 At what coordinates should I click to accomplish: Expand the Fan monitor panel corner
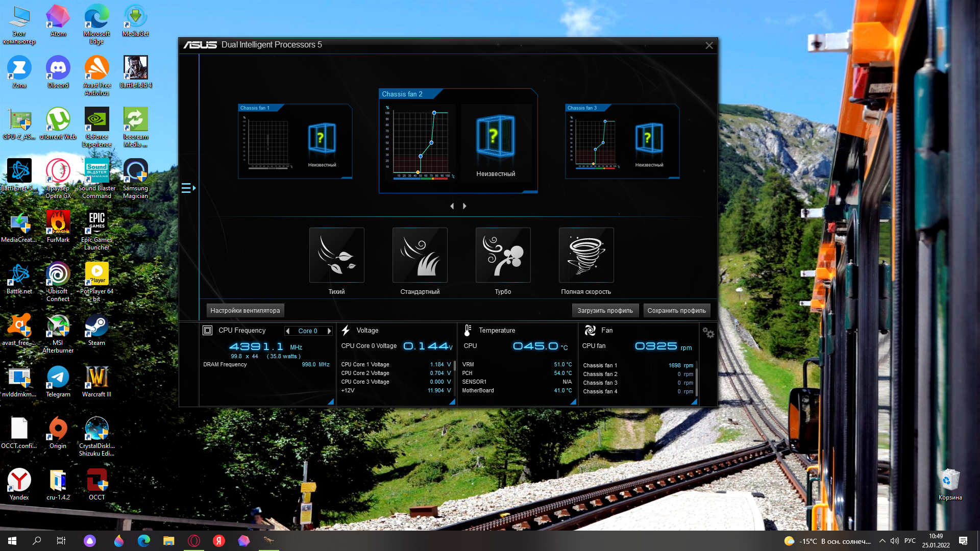694,402
